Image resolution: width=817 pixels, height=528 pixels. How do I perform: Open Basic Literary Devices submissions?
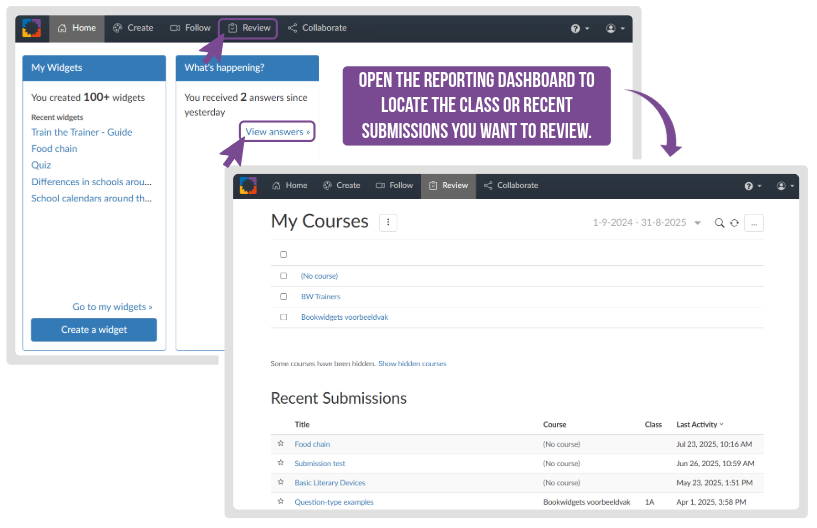click(x=330, y=483)
